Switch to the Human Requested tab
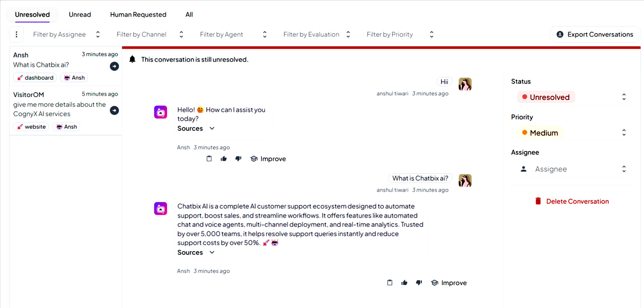Image resolution: width=644 pixels, height=308 pixels. coord(138,15)
